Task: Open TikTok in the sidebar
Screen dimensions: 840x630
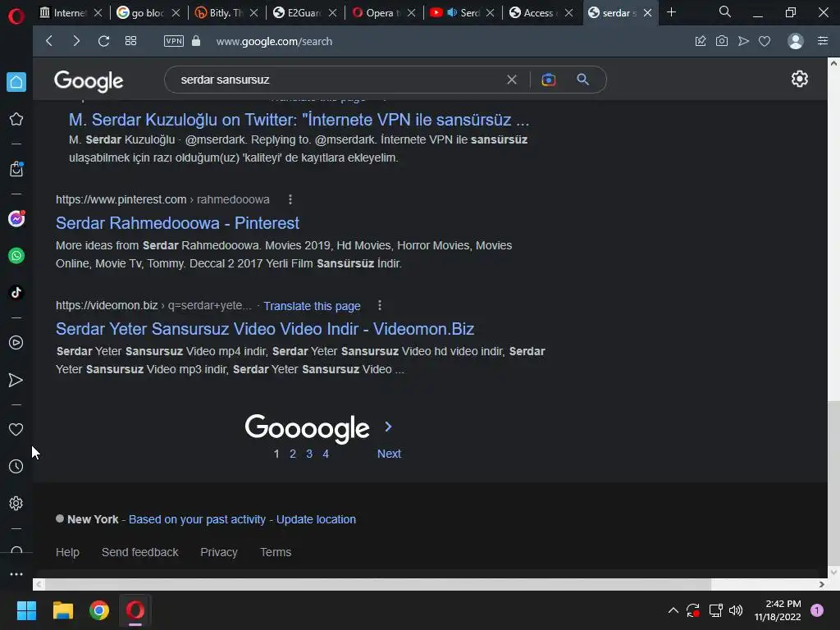Action: tap(16, 293)
